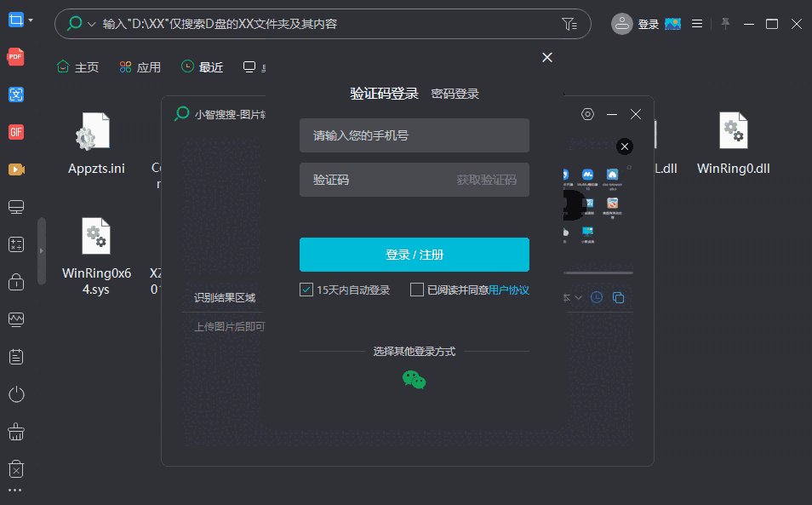Select the 验证码登录 tab
812x505 pixels.
coord(384,94)
